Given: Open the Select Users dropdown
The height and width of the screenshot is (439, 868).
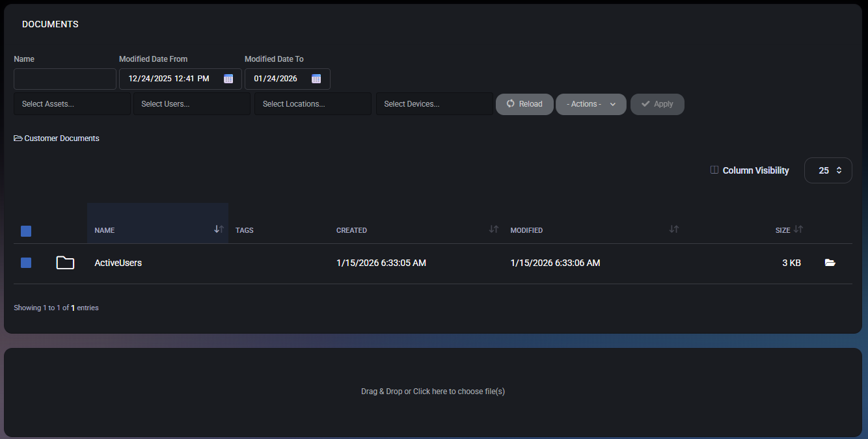Looking at the screenshot, I should 191,104.
